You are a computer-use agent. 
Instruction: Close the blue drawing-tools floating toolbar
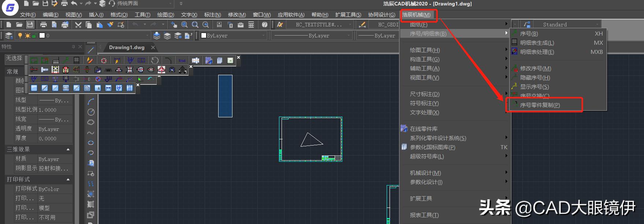pos(138,85)
